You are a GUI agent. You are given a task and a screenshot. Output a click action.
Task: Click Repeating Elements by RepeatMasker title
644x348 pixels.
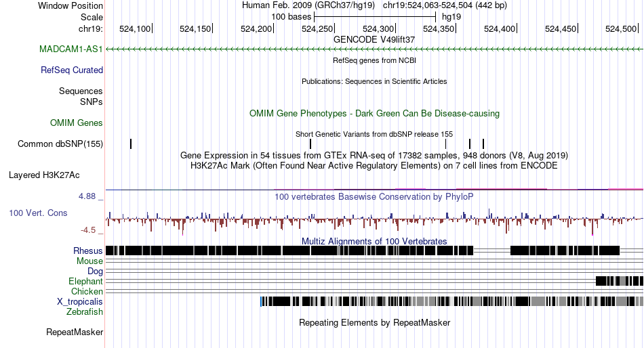(x=374, y=322)
